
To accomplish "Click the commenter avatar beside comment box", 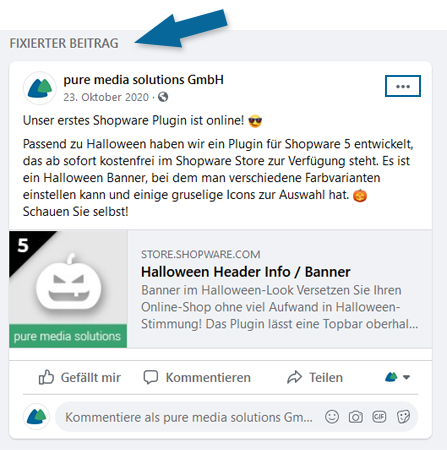I will coord(37,417).
